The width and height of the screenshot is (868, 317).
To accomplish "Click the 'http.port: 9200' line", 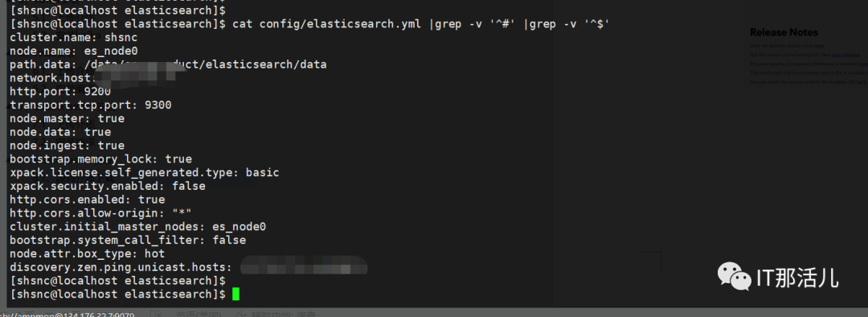I will pos(60,92).
